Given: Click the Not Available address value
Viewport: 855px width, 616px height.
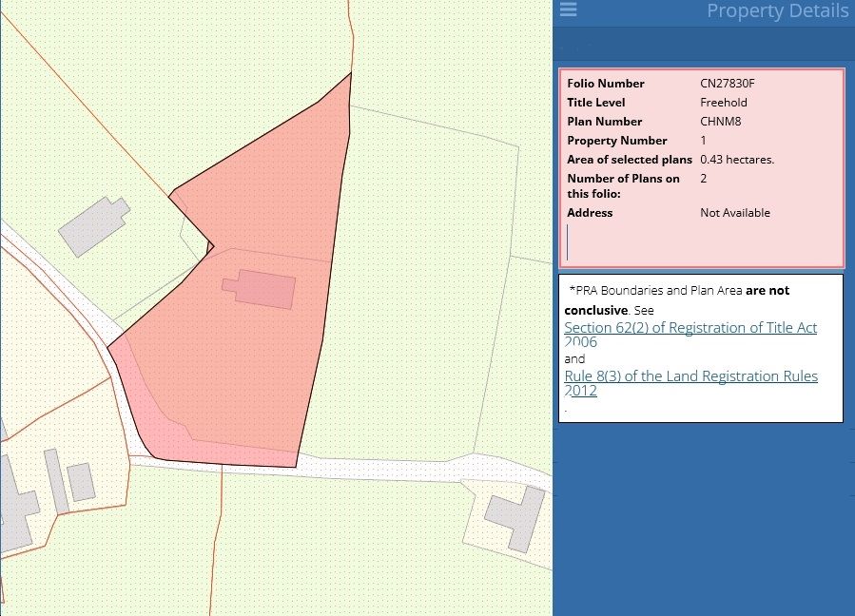Looking at the screenshot, I should 734,213.
